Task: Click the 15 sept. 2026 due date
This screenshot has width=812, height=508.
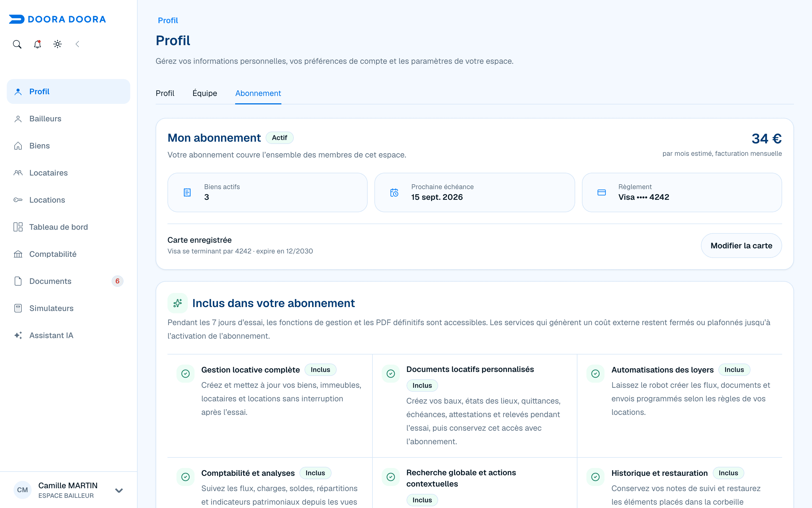Action: click(437, 197)
